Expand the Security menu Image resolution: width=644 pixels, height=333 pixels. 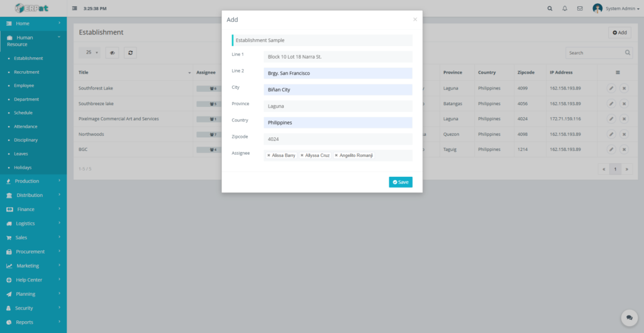click(33, 308)
